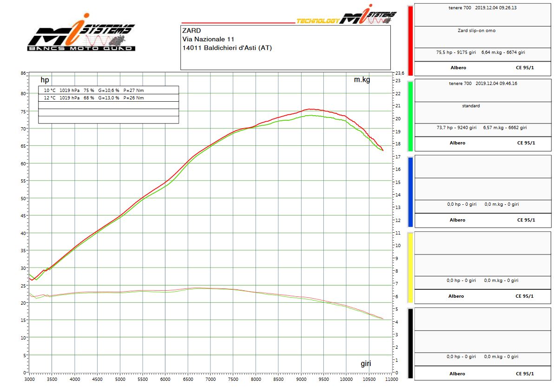Click the 'hp' axis label on the chart

[x=45, y=80]
